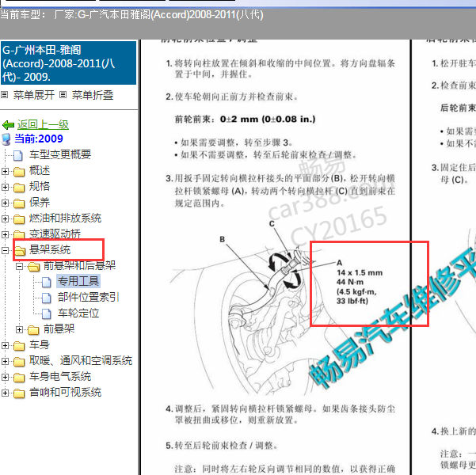The height and width of the screenshot is (475, 476).
Task: Expand the 前悬架 subfolder
Action: coord(20,329)
